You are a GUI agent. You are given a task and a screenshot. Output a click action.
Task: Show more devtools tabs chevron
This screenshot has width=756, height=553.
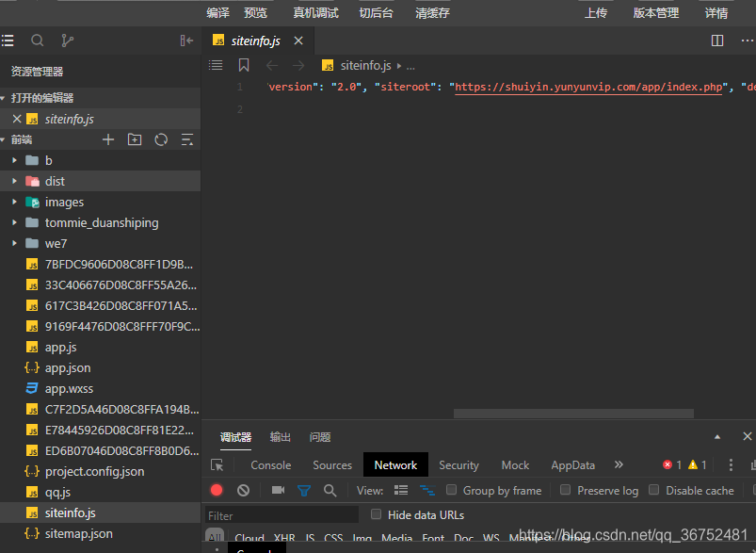[x=619, y=464]
